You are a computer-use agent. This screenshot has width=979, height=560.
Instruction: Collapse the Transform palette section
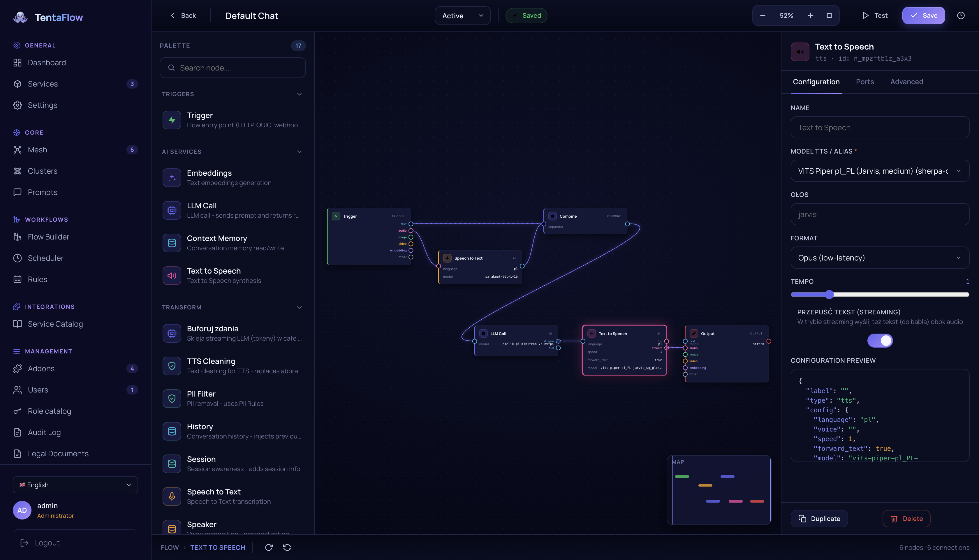tap(299, 307)
